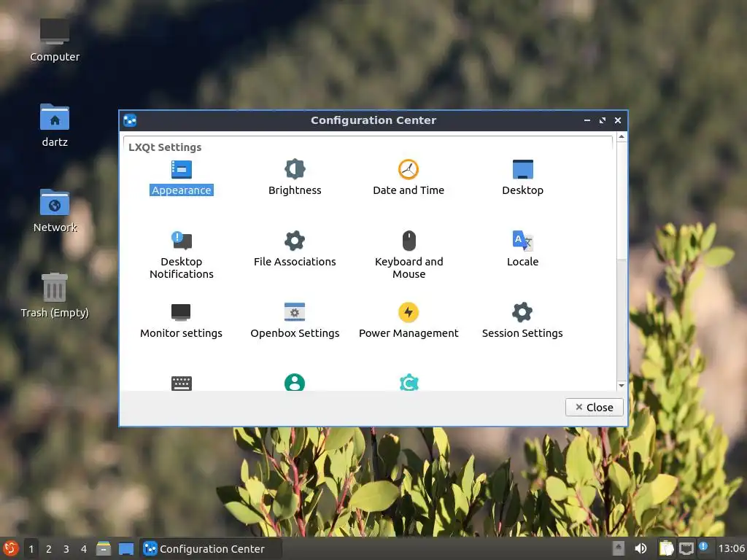Click the blue notification tray icon

pos(703,547)
